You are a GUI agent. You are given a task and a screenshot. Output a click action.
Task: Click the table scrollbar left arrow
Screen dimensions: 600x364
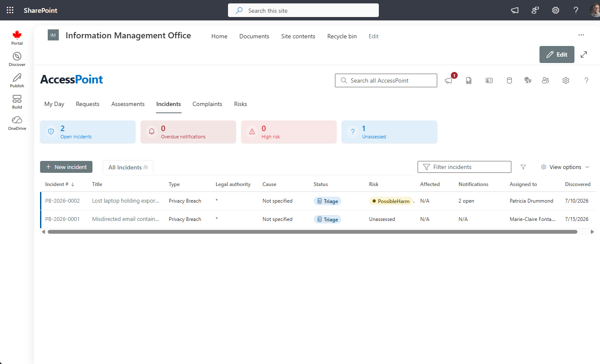point(43,232)
